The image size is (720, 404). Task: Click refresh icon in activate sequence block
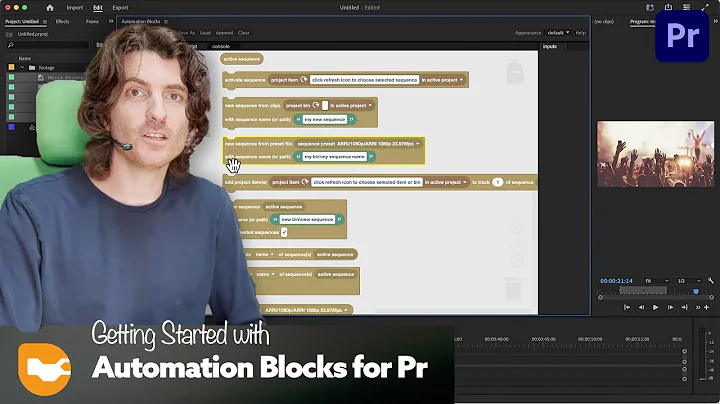[x=304, y=79]
